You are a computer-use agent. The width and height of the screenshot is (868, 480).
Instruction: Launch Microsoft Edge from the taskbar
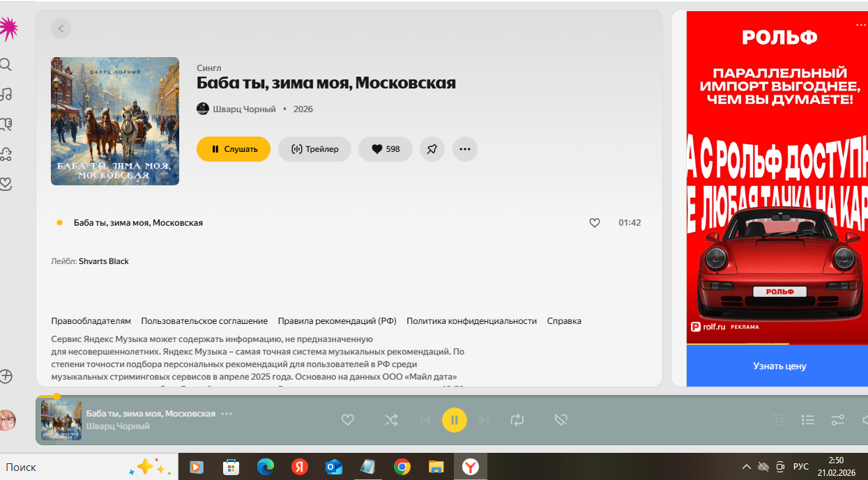click(266, 467)
